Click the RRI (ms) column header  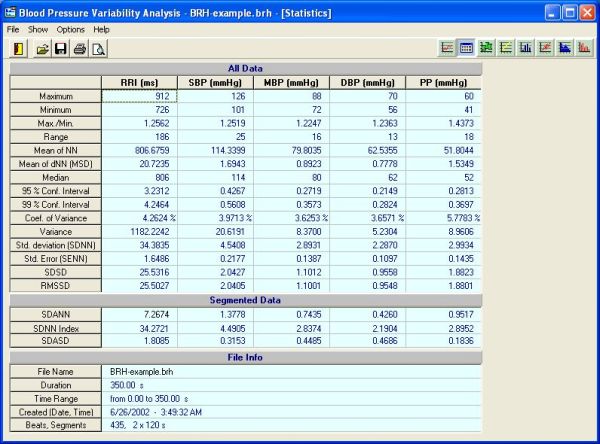[141, 82]
